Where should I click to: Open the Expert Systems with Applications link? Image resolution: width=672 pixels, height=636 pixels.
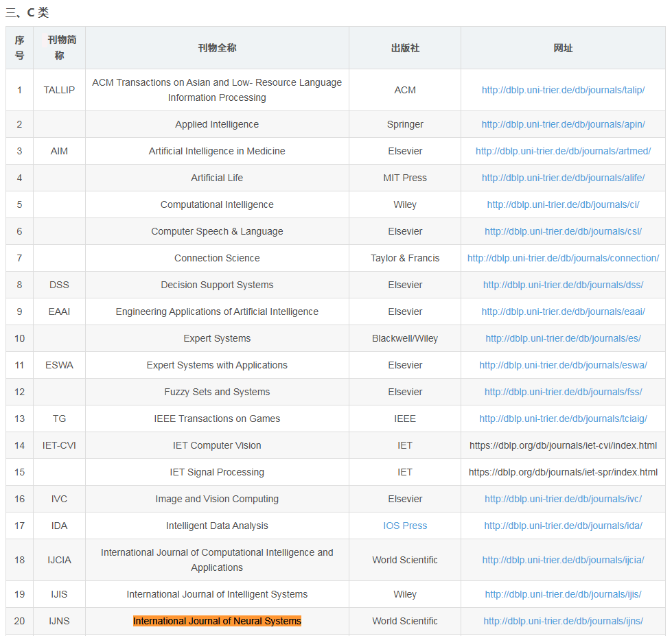[x=563, y=365]
